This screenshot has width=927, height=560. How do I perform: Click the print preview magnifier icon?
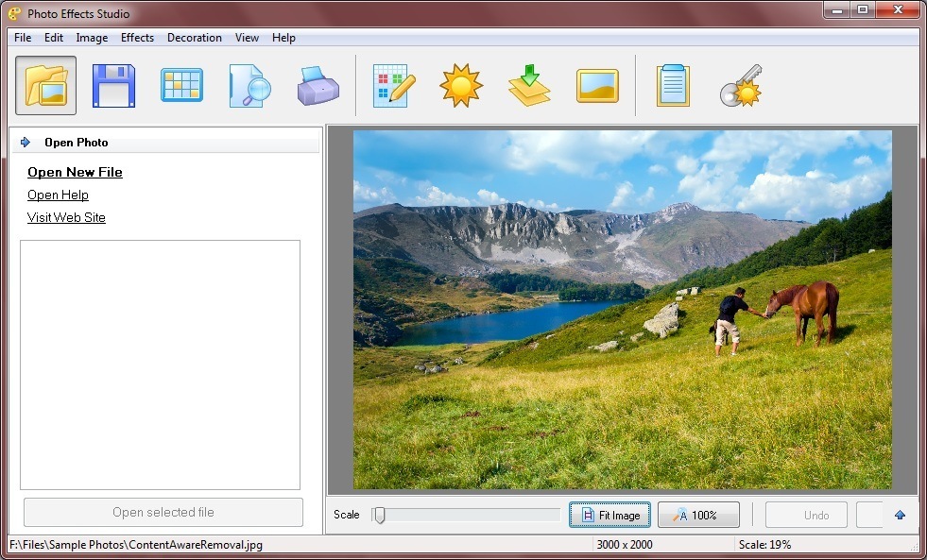click(249, 84)
